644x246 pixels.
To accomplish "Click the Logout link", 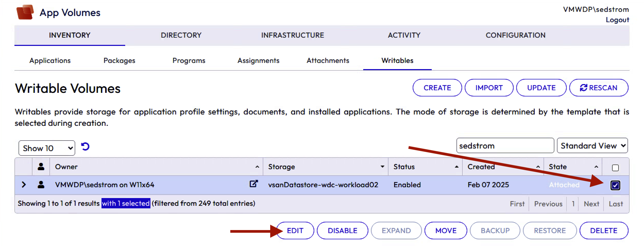I will coord(617,20).
